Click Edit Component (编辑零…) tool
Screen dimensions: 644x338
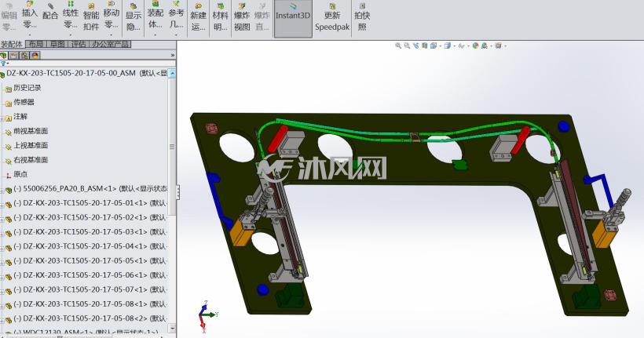(9, 16)
